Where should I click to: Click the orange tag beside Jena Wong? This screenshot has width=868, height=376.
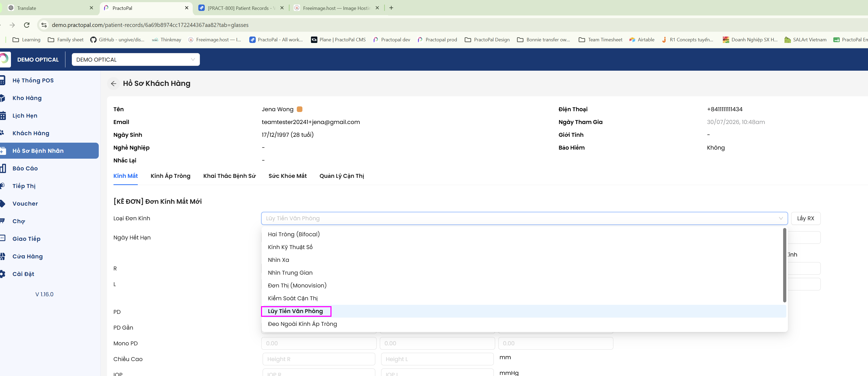click(299, 109)
